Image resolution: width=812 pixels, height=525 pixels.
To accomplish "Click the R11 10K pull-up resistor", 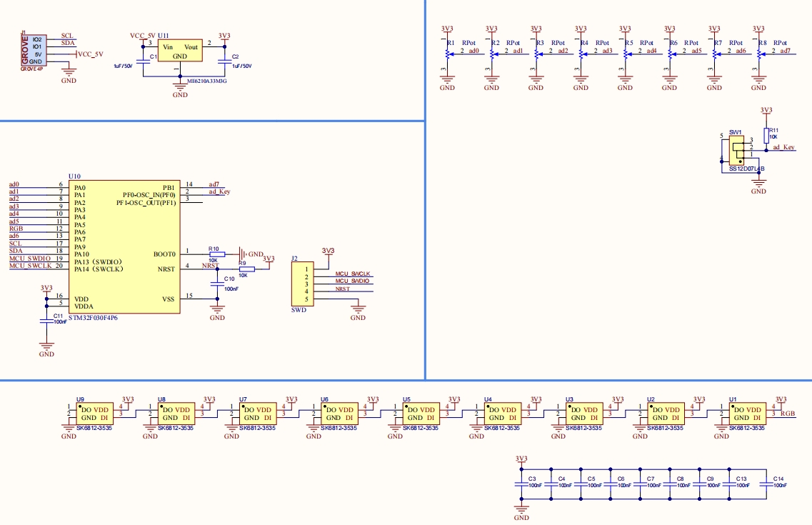I will pos(766,136).
